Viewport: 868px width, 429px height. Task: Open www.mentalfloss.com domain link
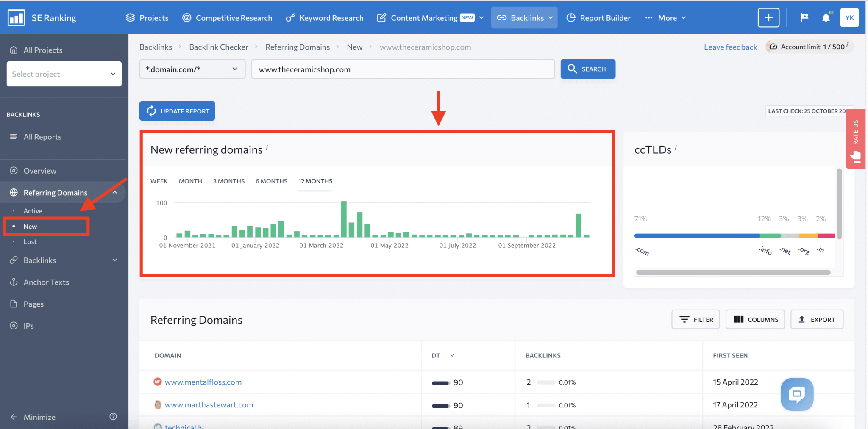click(203, 382)
